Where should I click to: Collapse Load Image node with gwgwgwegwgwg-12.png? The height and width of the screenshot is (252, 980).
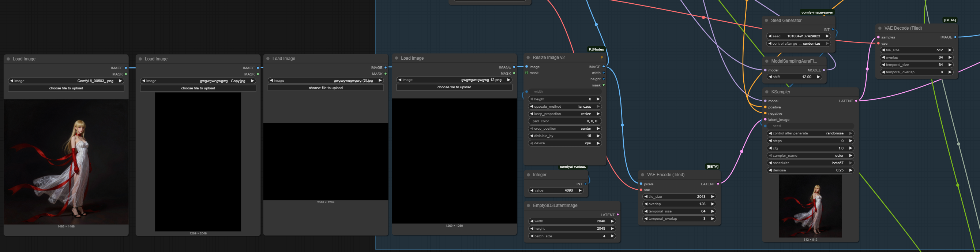coord(397,58)
